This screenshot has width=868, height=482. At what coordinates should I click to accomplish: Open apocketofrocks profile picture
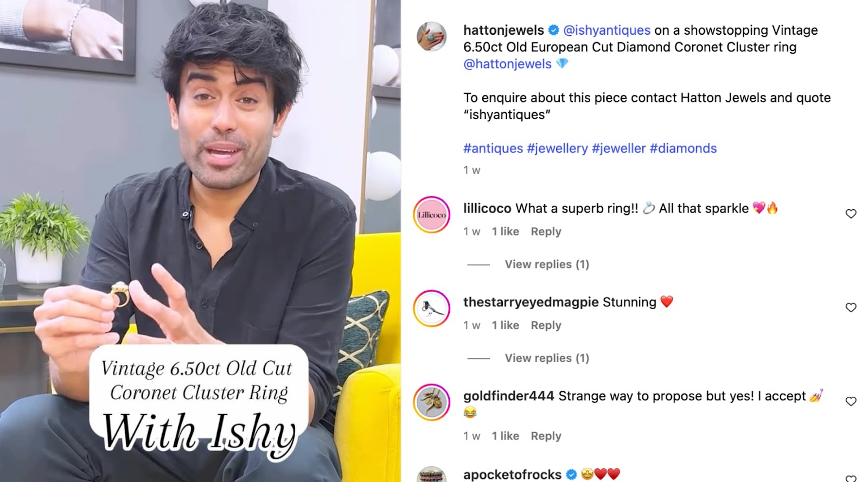(x=431, y=475)
